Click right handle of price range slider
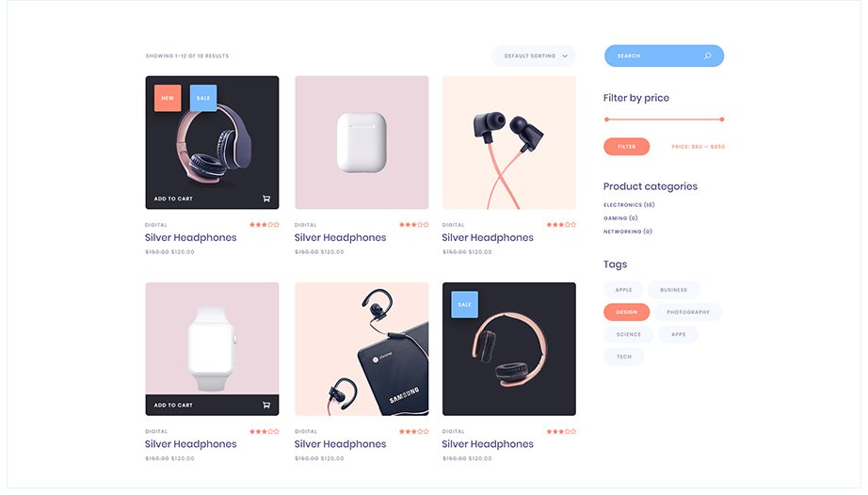The image size is (868, 495). pyautogui.click(x=722, y=120)
